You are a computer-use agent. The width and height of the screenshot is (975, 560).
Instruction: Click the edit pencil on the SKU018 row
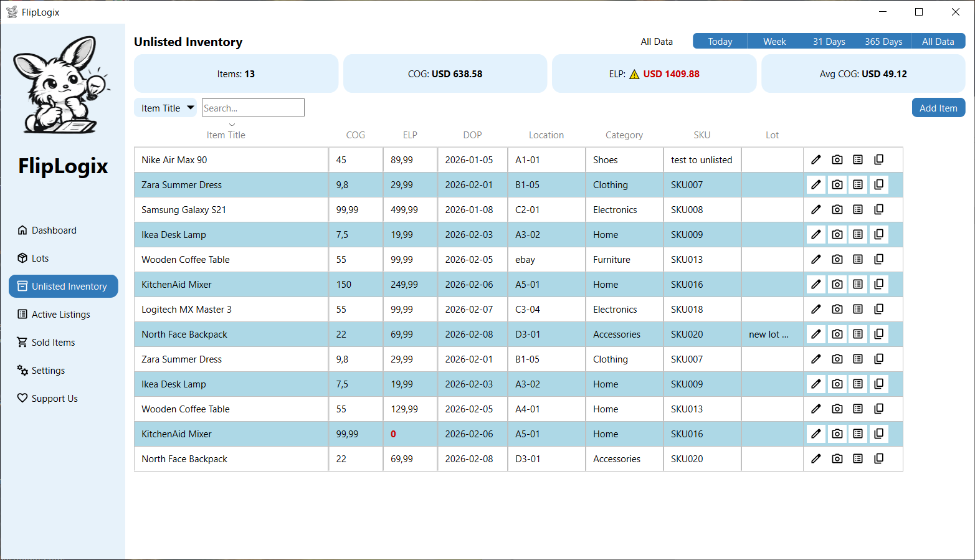[816, 309]
